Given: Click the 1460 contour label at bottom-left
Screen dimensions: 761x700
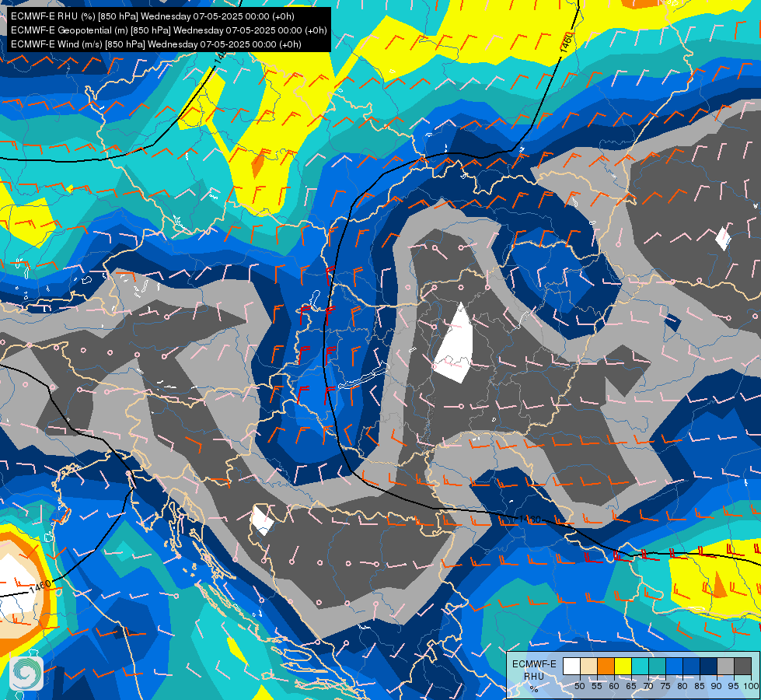Looking at the screenshot, I should pyautogui.click(x=40, y=586).
